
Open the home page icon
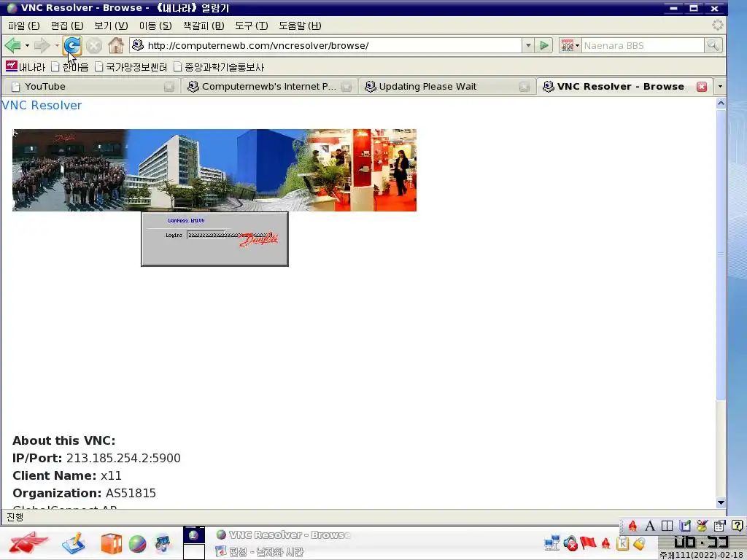(x=116, y=46)
